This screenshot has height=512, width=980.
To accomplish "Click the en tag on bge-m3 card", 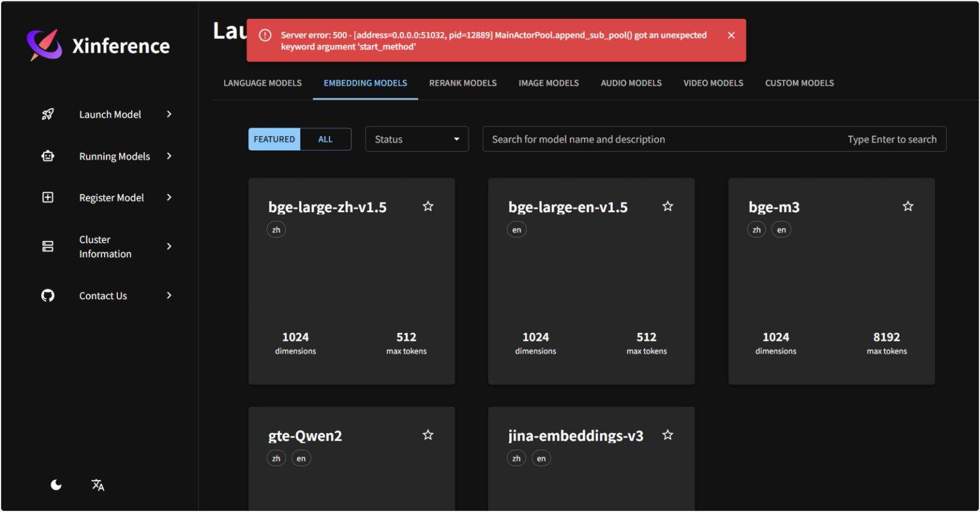I will pos(781,230).
